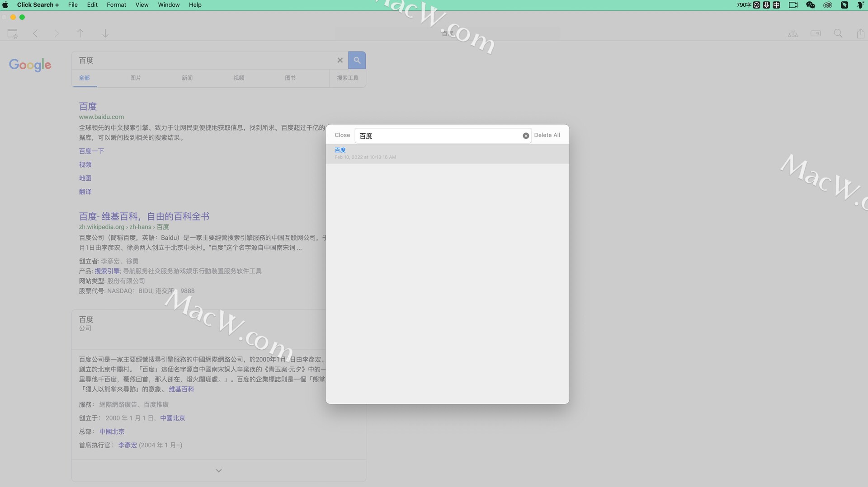This screenshot has width=868, height=487.
Task: Click the Google logo
Action: click(x=30, y=65)
